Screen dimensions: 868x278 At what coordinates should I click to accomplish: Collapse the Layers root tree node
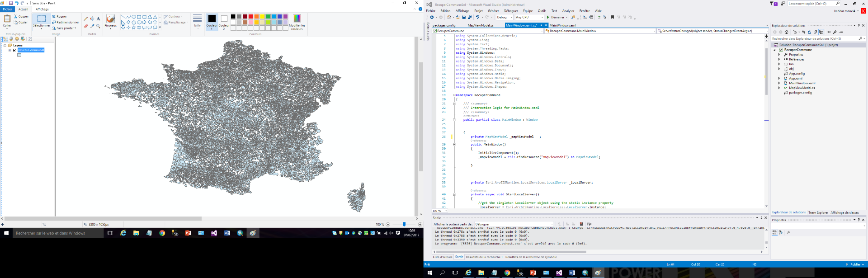pos(5,45)
